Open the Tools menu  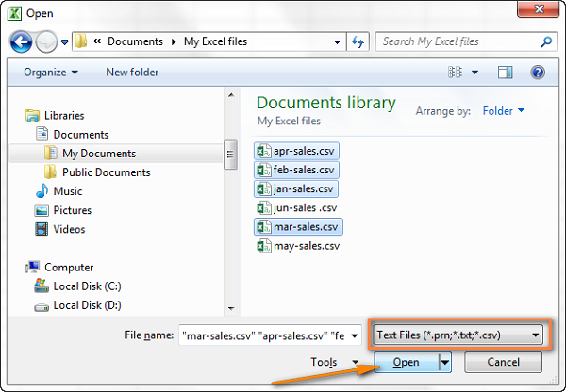(x=335, y=362)
